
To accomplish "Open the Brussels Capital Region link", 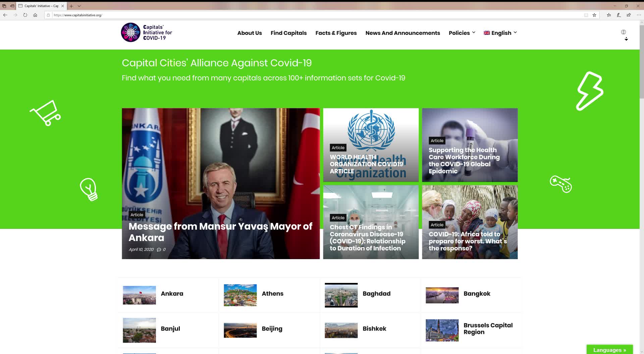I will (x=488, y=329).
